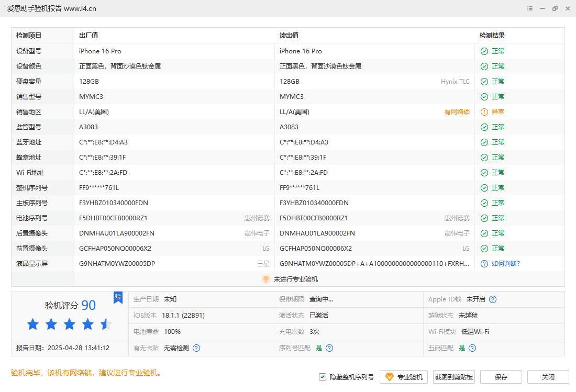Screen dimensions: 576x392
Task: Click the blue 验 badge on score panel
Action: pyautogui.click(x=118, y=297)
